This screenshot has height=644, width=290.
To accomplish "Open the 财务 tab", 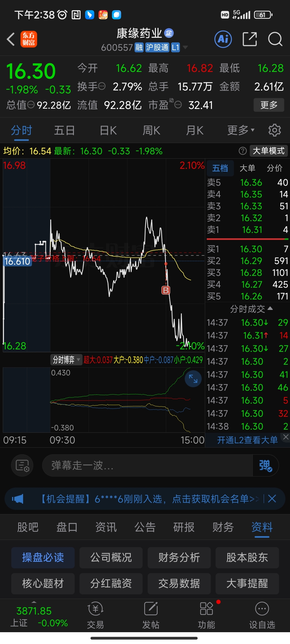I will tap(223, 527).
